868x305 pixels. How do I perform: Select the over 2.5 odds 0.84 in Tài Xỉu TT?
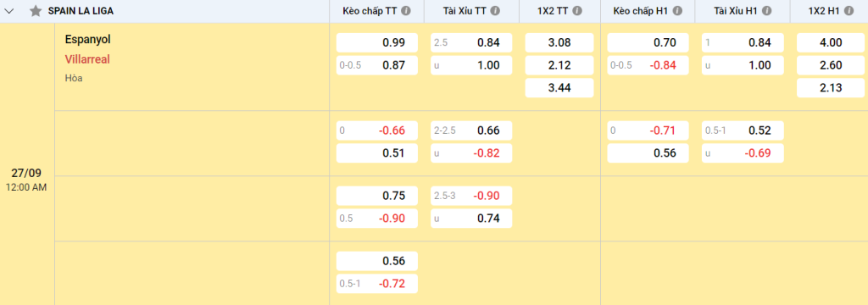click(x=471, y=42)
